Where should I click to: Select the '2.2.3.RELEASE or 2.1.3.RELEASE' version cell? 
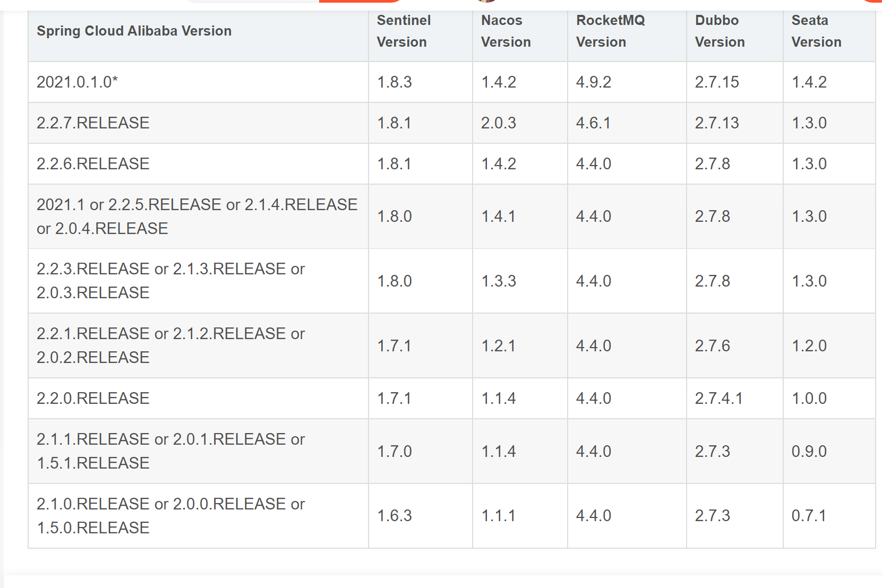198,281
